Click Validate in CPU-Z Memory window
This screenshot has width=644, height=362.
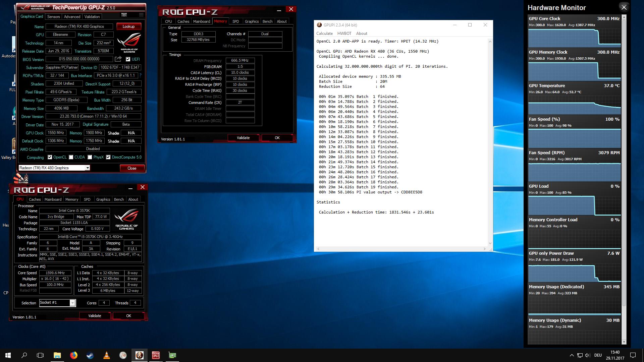(243, 138)
